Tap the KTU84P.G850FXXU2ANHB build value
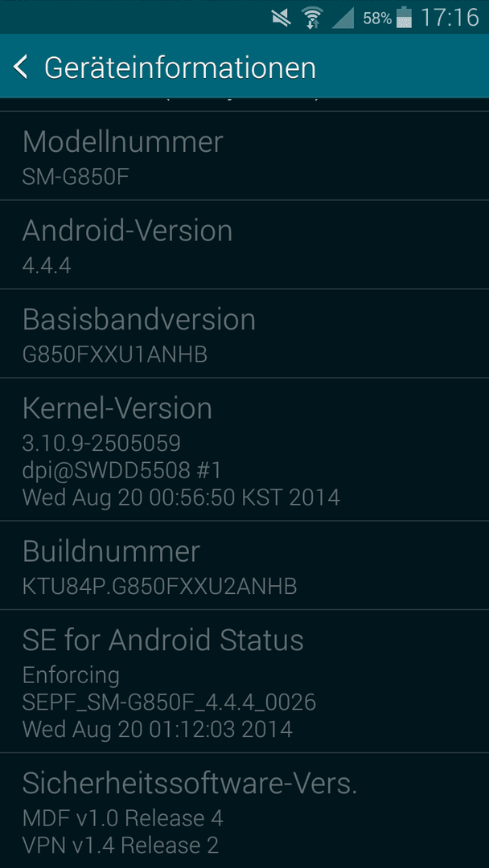489x868 pixels. [159, 586]
